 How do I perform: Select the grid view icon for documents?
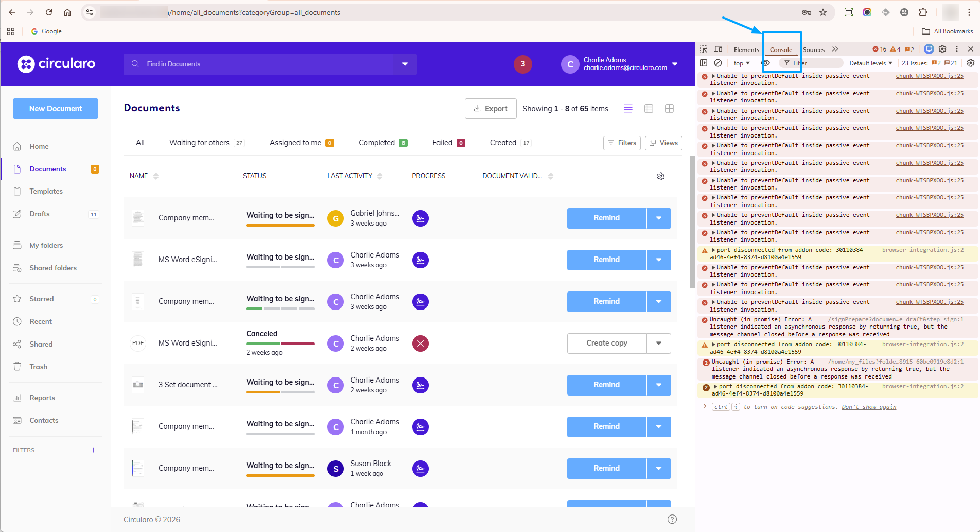click(669, 108)
